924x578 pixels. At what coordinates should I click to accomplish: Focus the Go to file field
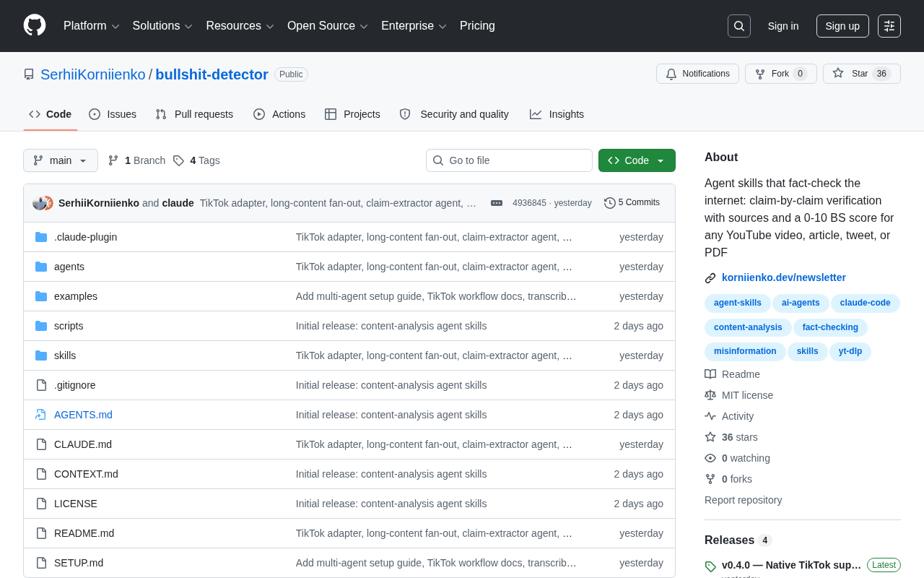tap(509, 160)
